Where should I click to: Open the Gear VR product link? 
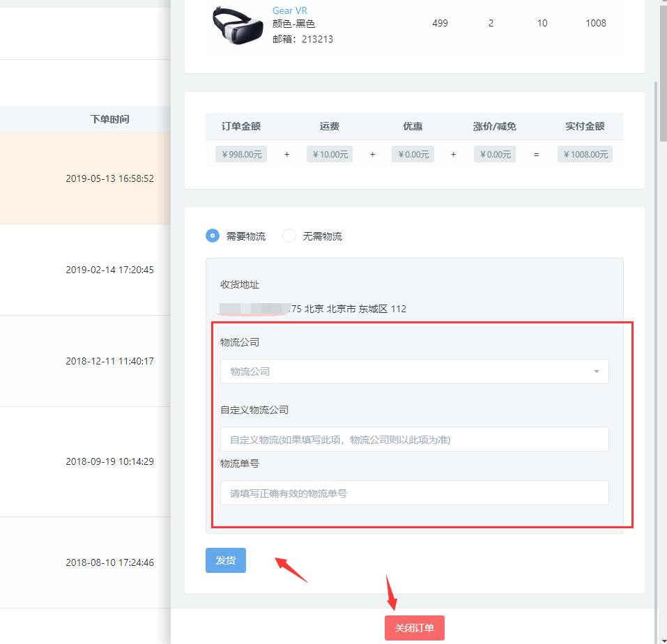(x=290, y=10)
